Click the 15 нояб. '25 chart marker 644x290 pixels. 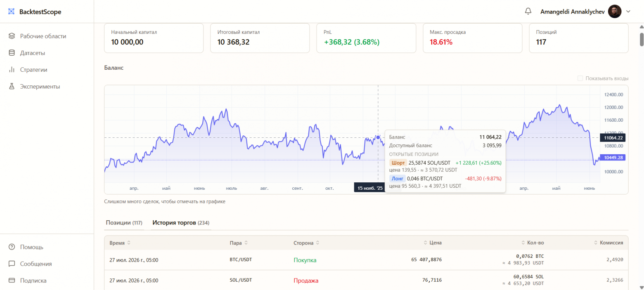click(x=370, y=188)
